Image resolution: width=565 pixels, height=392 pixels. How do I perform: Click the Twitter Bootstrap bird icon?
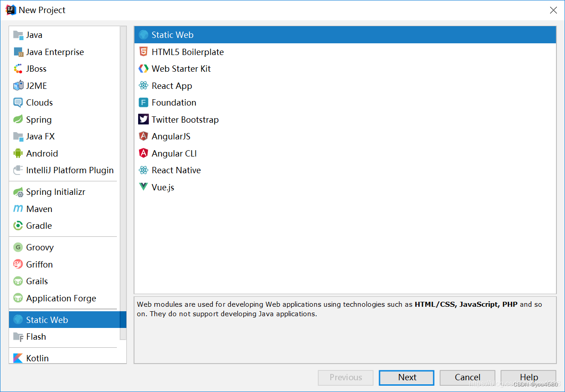(144, 120)
